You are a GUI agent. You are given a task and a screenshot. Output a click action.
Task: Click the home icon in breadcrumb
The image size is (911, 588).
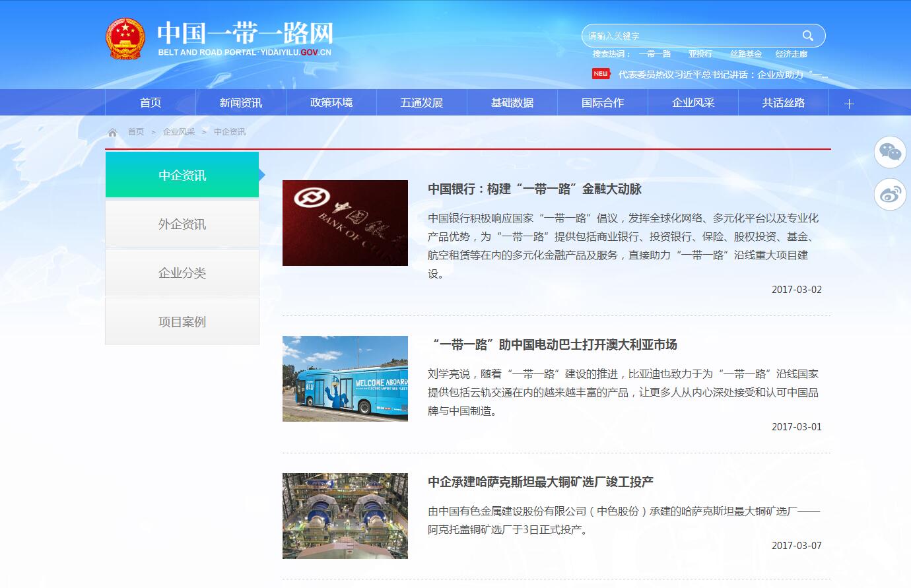[x=113, y=132]
